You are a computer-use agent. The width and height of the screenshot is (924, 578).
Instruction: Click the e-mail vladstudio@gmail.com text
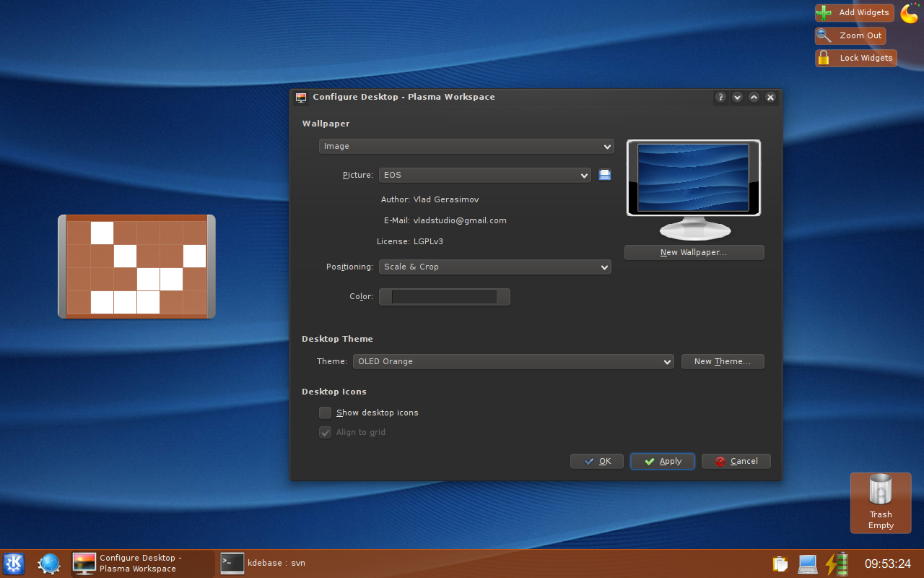click(460, 220)
